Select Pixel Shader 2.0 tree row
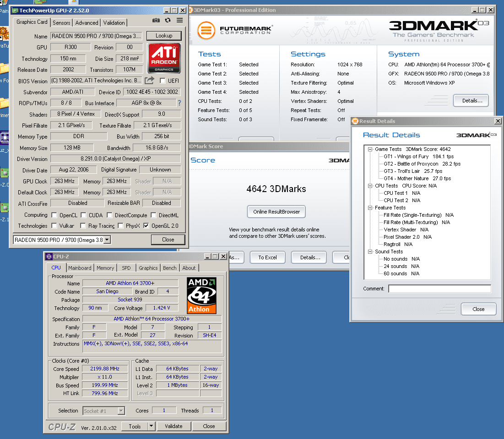This screenshot has height=439, width=504. click(x=407, y=237)
